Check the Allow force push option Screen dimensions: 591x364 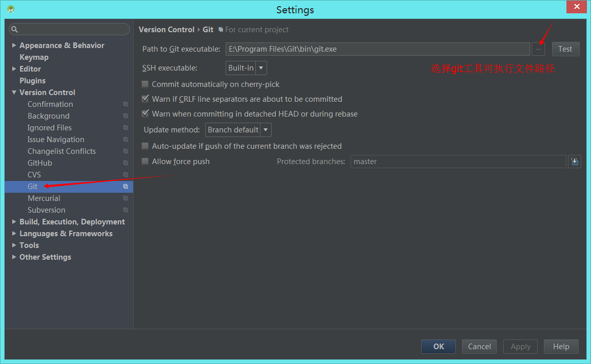(145, 161)
